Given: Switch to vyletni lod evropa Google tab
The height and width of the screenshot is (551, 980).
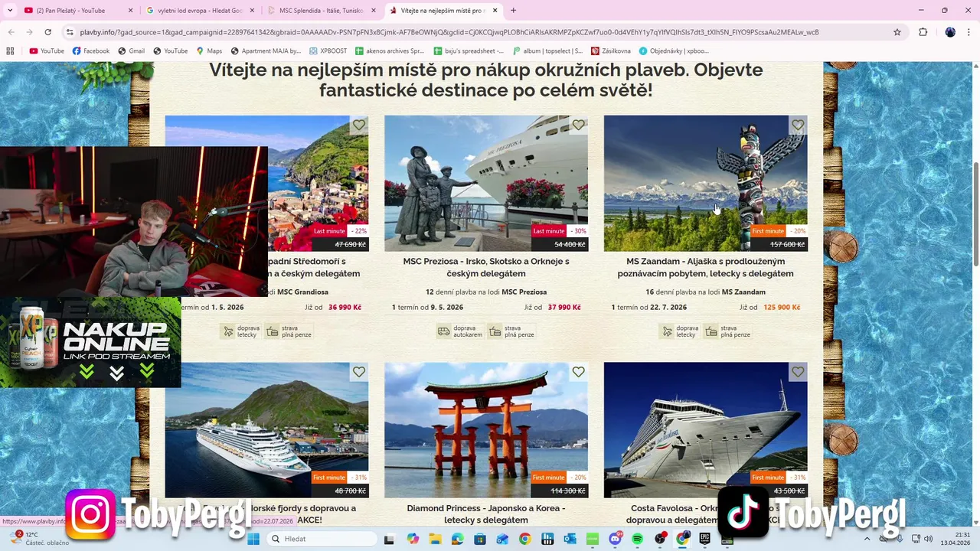Looking at the screenshot, I should [x=199, y=11].
